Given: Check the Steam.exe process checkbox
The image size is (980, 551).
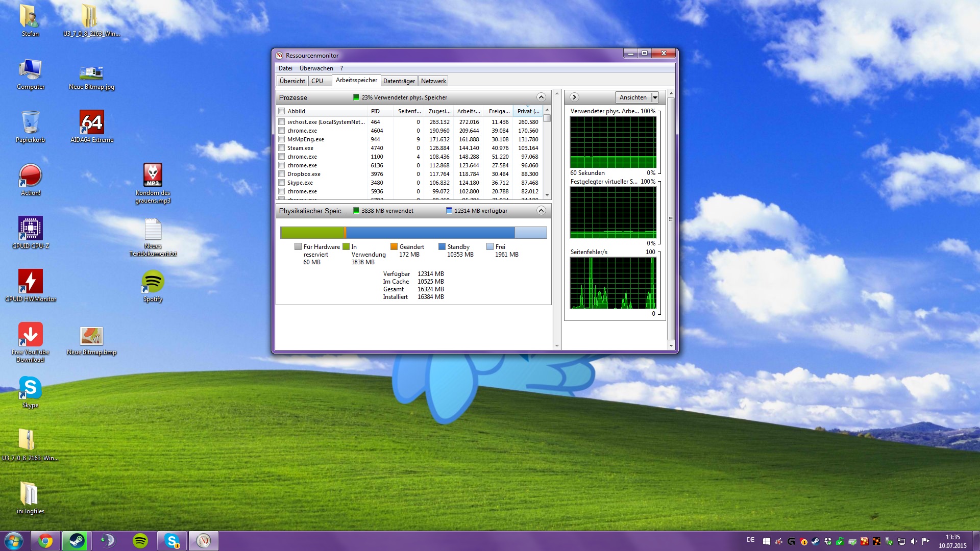Looking at the screenshot, I should tap(281, 148).
